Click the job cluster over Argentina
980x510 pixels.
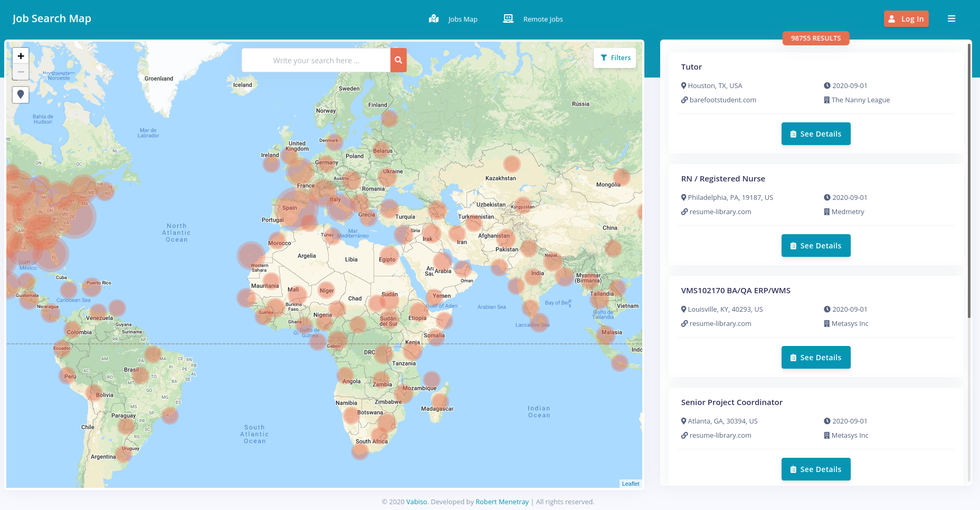point(123,454)
